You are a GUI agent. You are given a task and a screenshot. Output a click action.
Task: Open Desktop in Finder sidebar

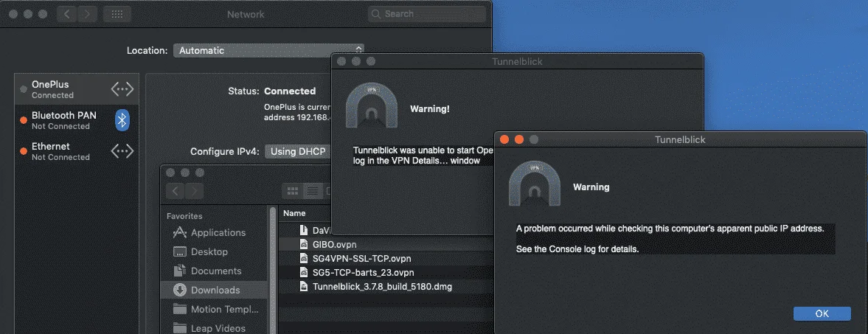209,251
